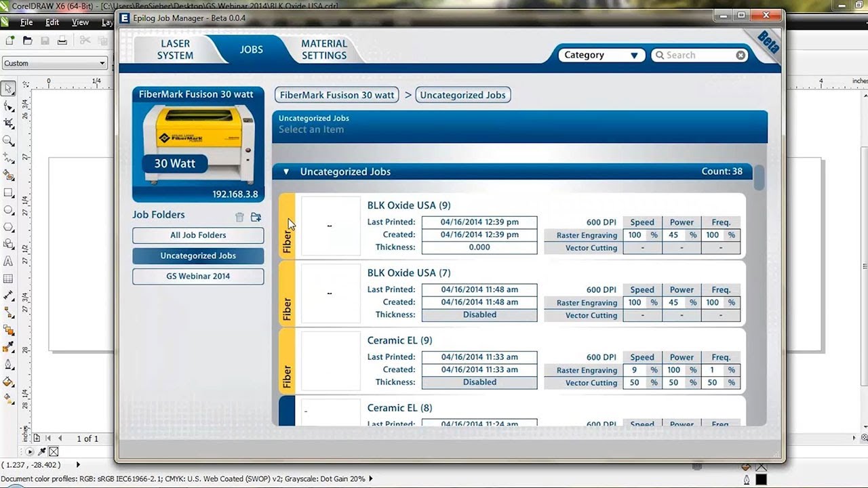Expand the status bar coordinates arrow
Image resolution: width=868 pixels, height=488 pixels.
tap(78, 465)
